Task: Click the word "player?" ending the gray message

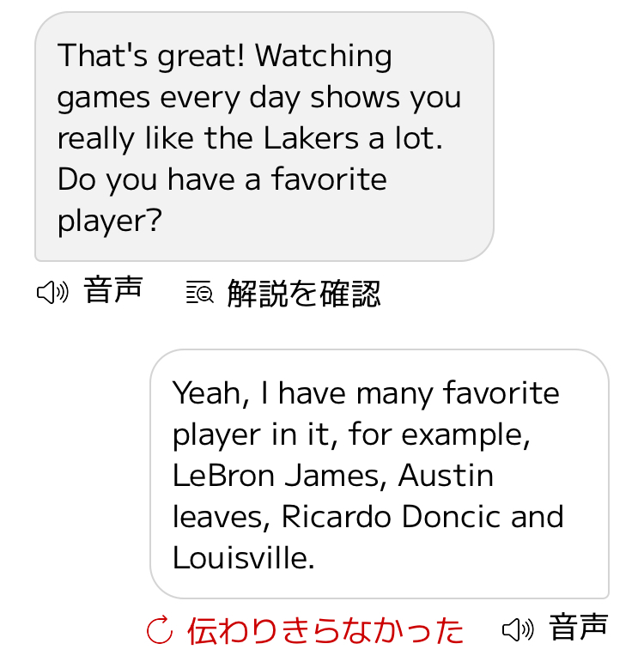Action: pos(109,221)
